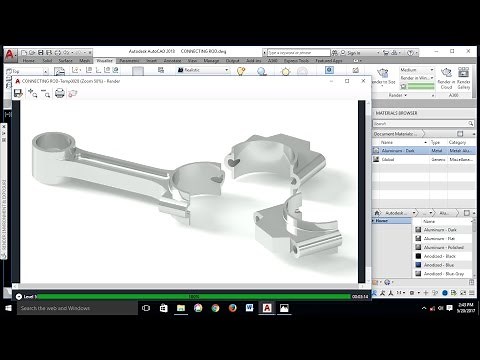This screenshot has width=480, height=360.
Task: Click the light bulb lights icon in ribbon
Action: (x=241, y=71)
